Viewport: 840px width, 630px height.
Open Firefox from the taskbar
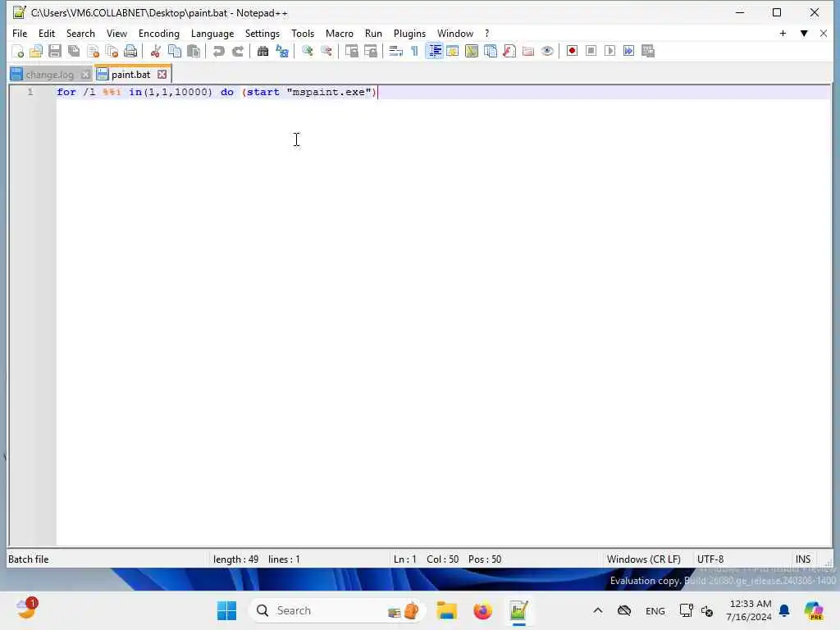(x=482, y=610)
